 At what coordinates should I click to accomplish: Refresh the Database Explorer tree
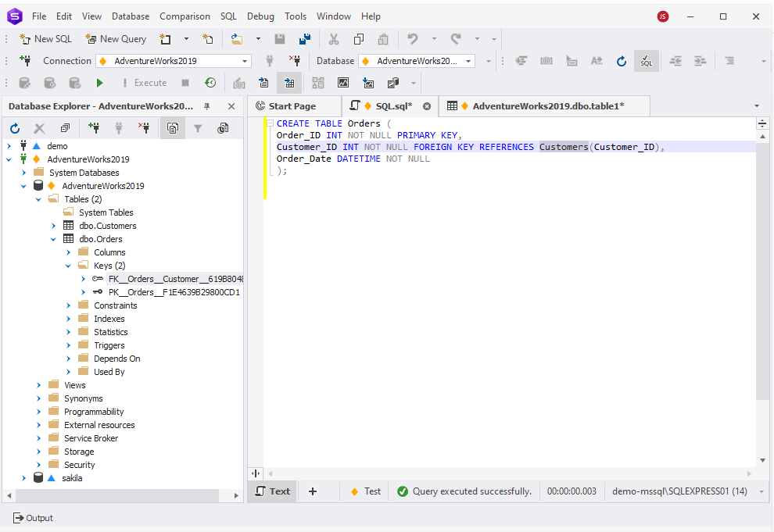click(x=14, y=128)
